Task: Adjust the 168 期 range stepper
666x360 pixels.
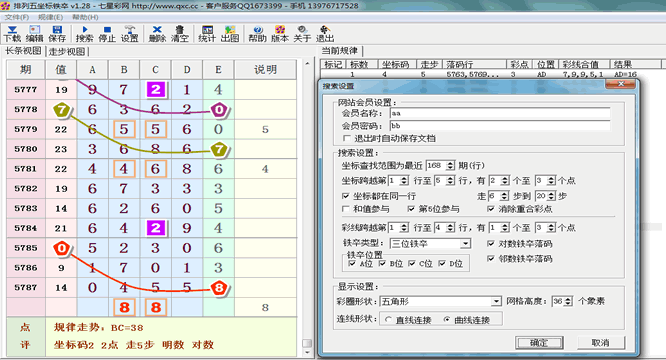Action: 451,165
